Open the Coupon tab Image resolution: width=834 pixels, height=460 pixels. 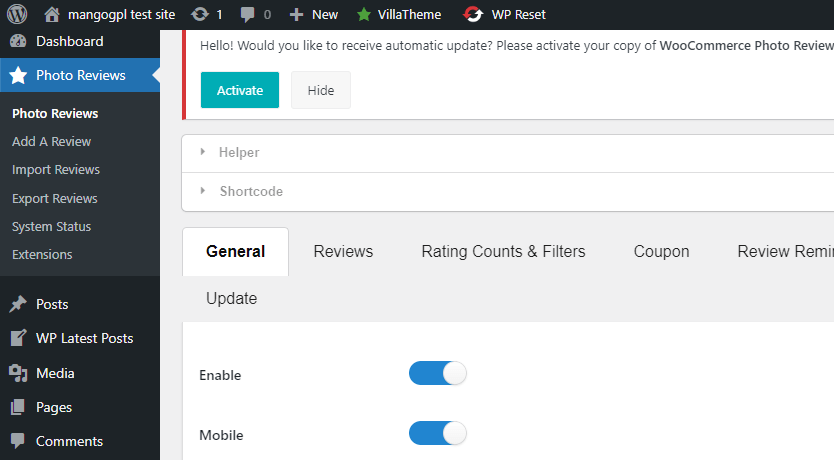coord(661,252)
